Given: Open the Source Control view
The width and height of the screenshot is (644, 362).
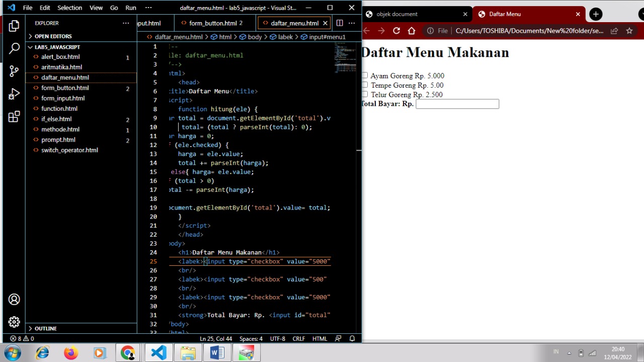Looking at the screenshot, I should [x=14, y=71].
